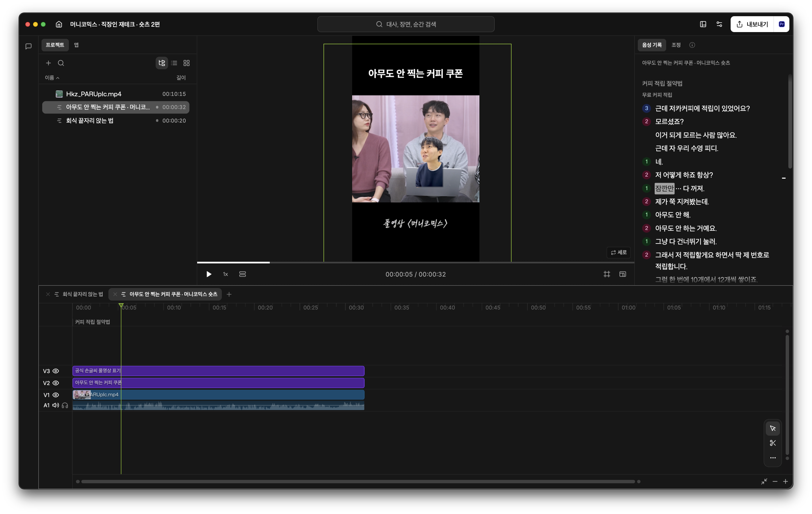
Task: Select the scissors cut tool
Action: click(772, 443)
